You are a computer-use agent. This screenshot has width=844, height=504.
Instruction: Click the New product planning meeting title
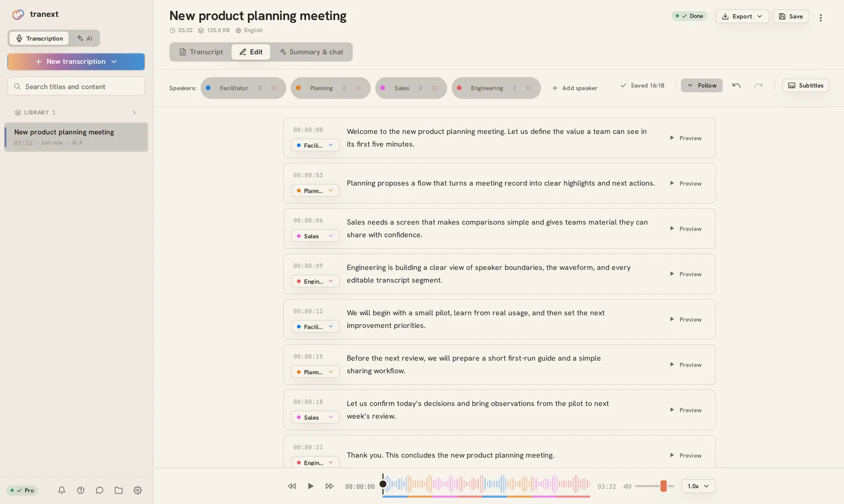(258, 16)
